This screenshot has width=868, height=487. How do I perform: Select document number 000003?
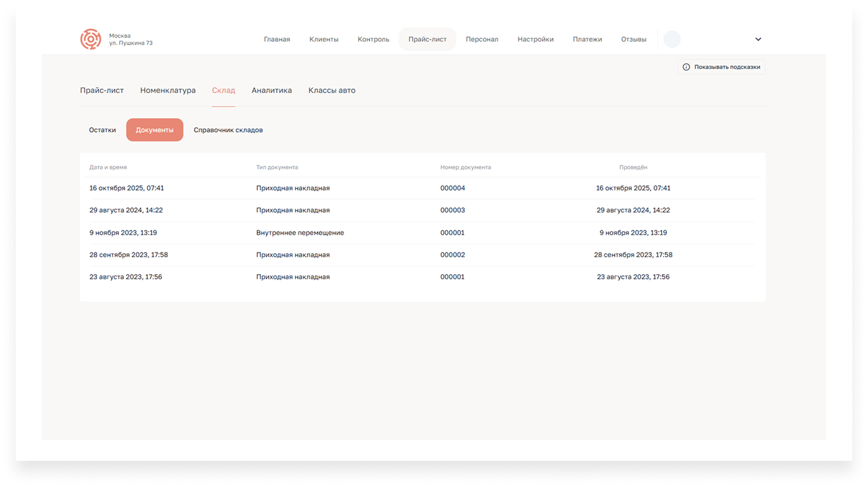[x=452, y=210]
